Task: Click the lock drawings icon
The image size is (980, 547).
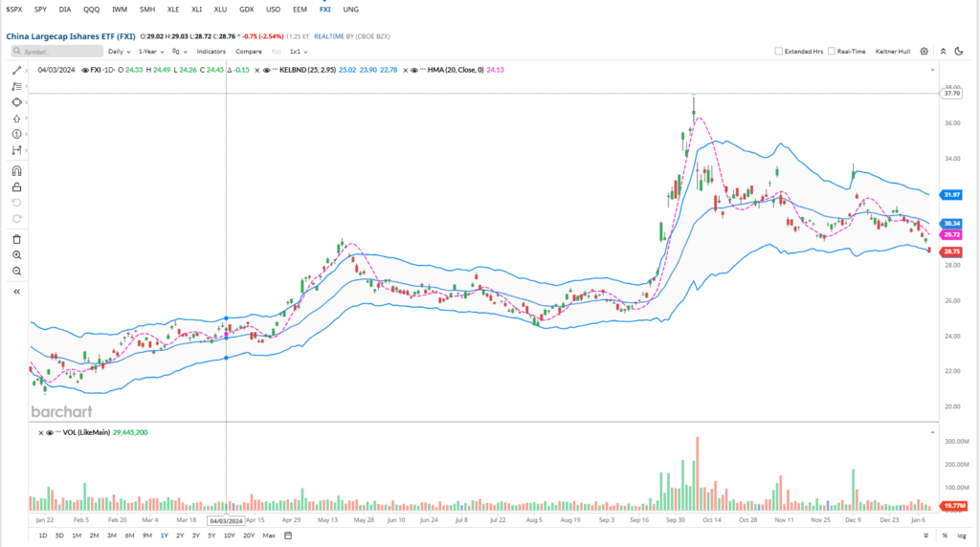Action: click(16, 186)
